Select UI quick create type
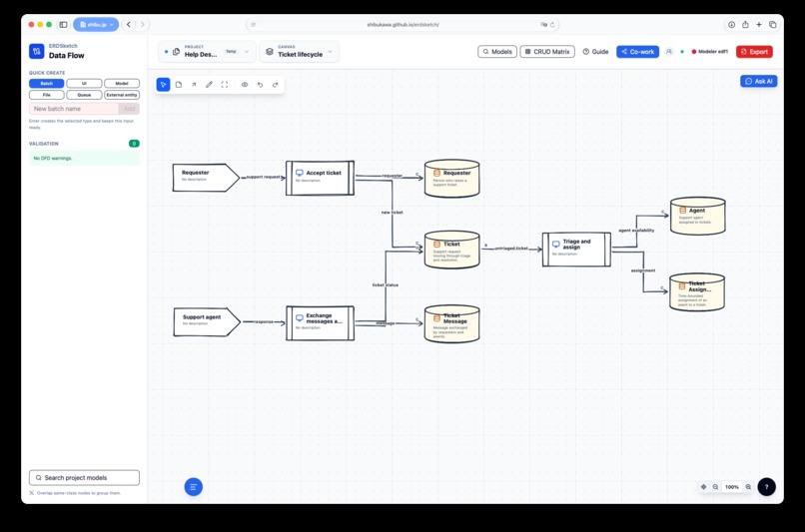Viewport: 805px width, 532px height. point(84,83)
